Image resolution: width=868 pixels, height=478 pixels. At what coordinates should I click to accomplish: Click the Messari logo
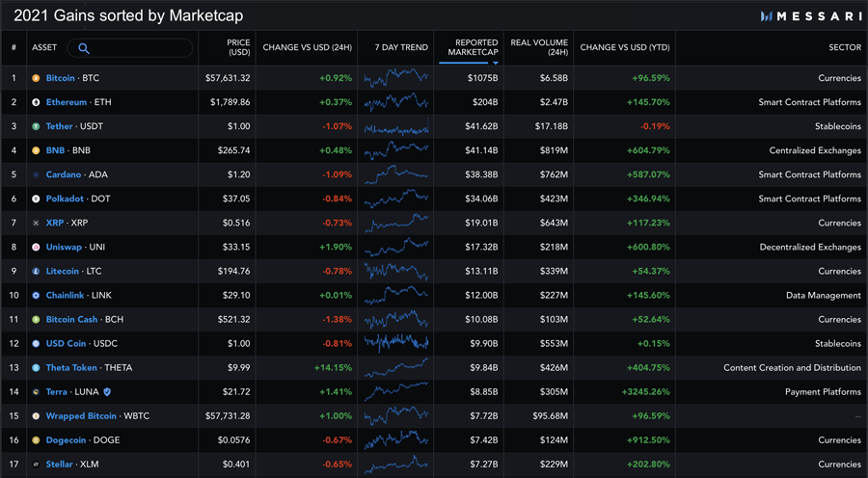pos(808,16)
